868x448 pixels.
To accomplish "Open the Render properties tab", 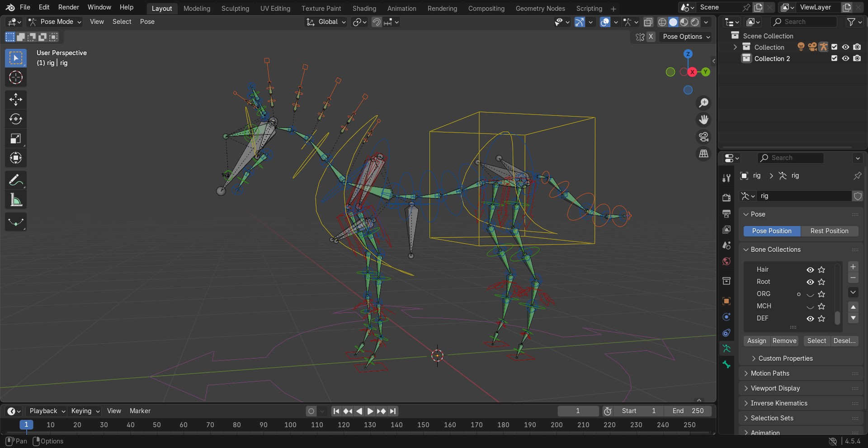I will point(726,198).
